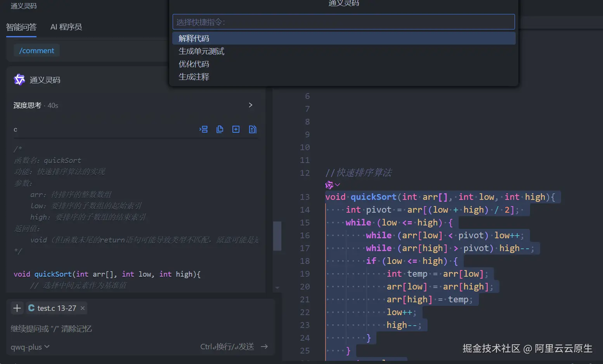
Task: Click the 函数名: quickSort comment in chat code
Action: click(48, 160)
